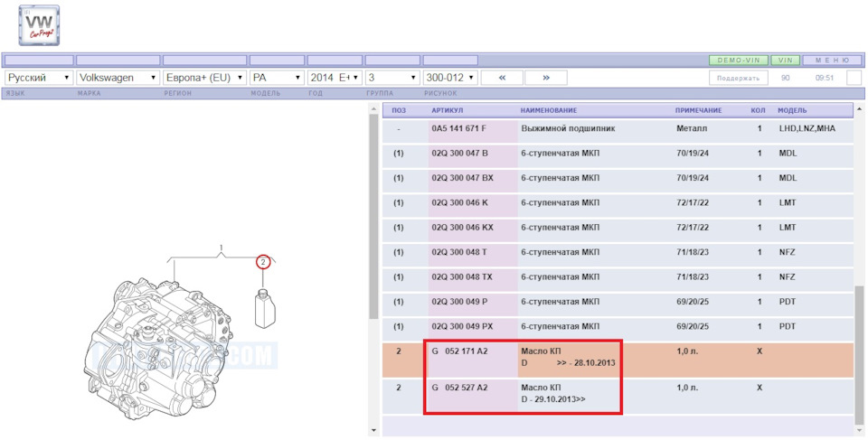Image resolution: width=868 pixels, height=440 pixels.
Task: Click the DEMO-VIN button
Action: click(x=739, y=61)
